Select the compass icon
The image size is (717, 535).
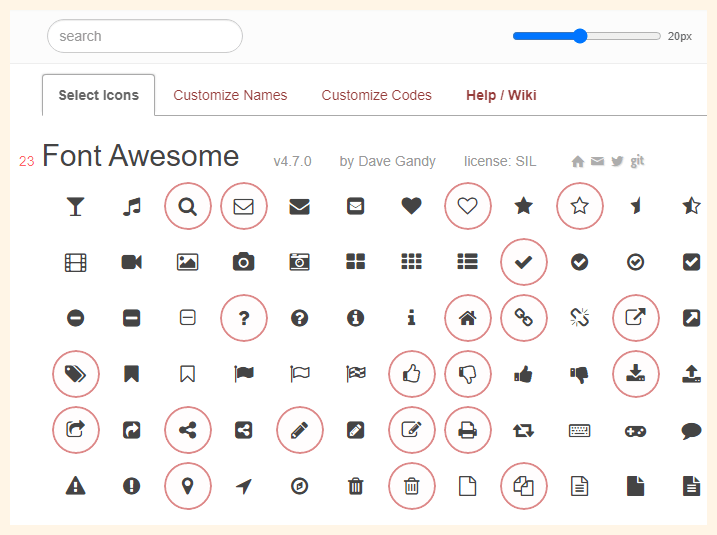click(300, 486)
